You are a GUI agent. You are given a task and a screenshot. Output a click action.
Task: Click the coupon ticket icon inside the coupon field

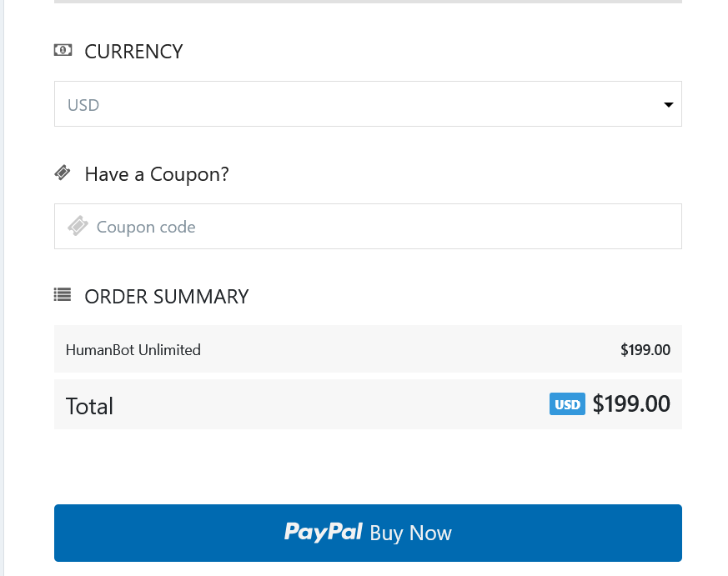click(78, 226)
